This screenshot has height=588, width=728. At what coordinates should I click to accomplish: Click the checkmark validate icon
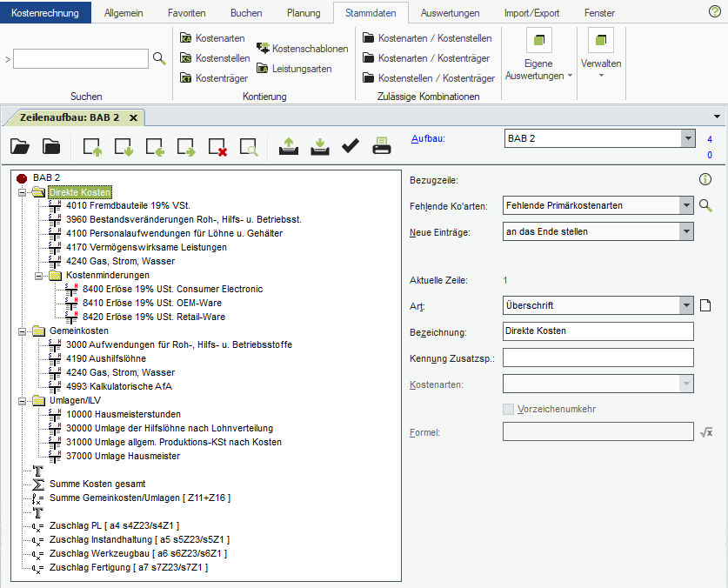coord(351,146)
